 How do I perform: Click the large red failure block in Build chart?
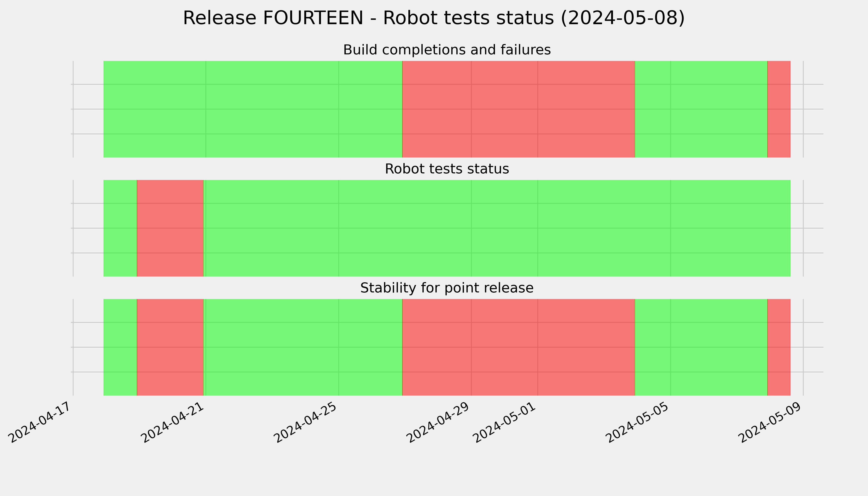(519, 109)
